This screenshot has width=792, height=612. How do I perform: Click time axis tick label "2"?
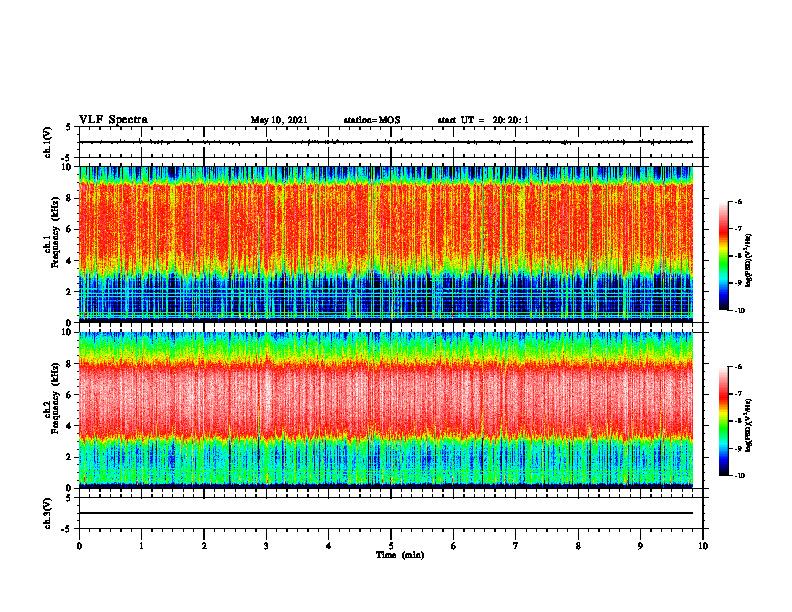point(204,546)
